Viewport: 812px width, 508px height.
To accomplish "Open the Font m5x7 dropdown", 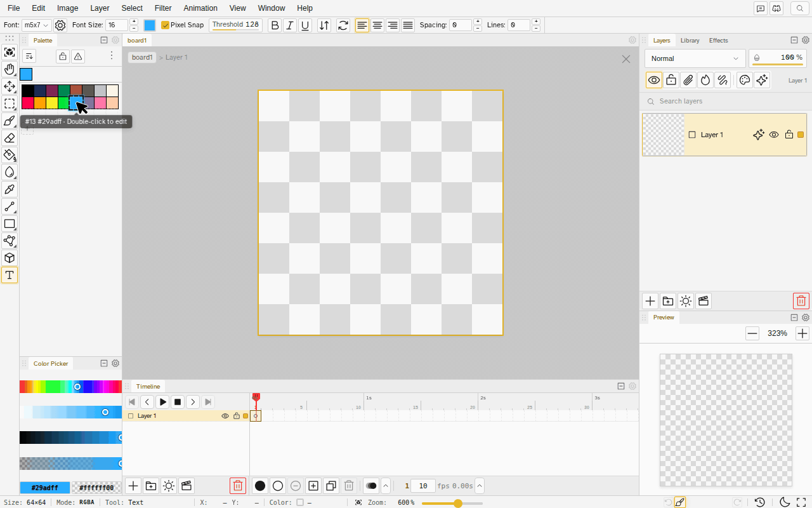I will click(37, 25).
